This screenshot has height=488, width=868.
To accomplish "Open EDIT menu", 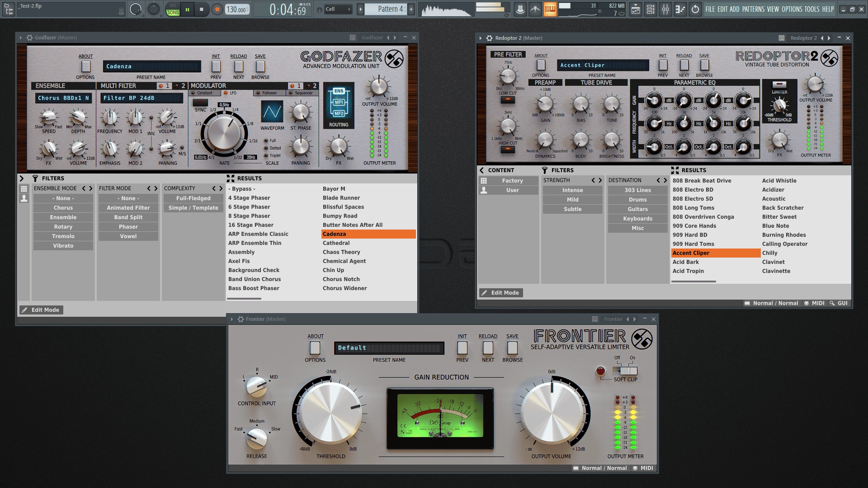I will (x=722, y=9).
